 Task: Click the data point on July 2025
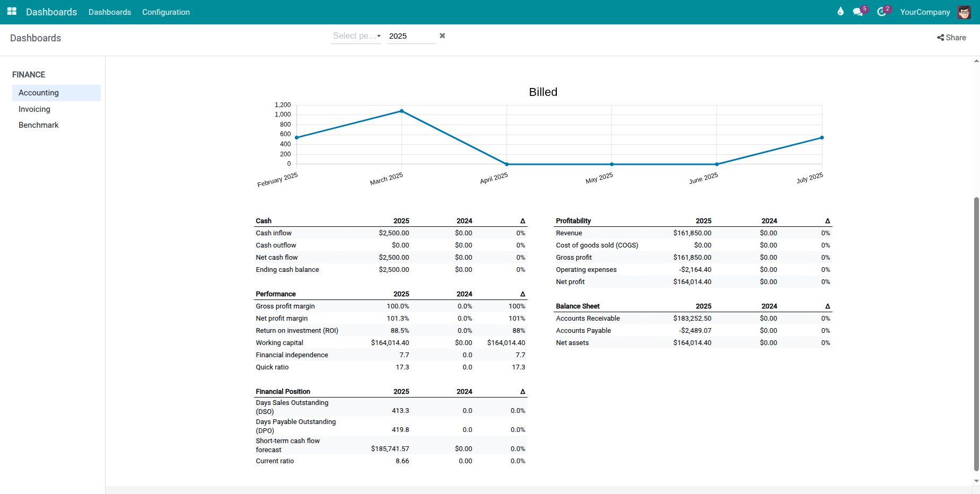tap(821, 137)
